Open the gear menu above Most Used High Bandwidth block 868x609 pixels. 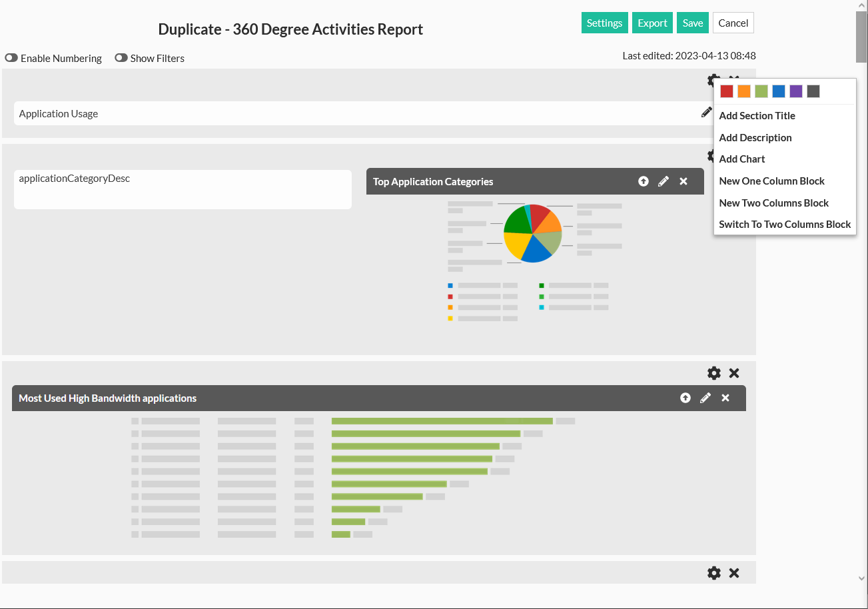[x=713, y=373]
